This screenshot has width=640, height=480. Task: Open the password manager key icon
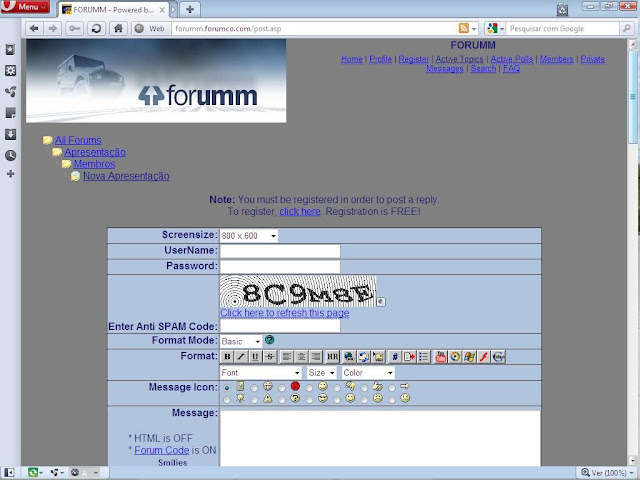[x=74, y=29]
